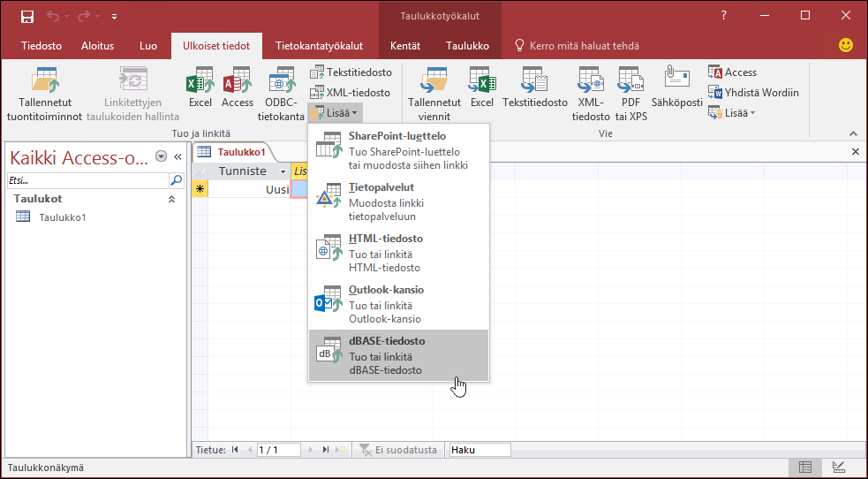The width and height of the screenshot is (868, 479).
Task: Import a Tekstitiedosto (text file)
Action: 351,72
